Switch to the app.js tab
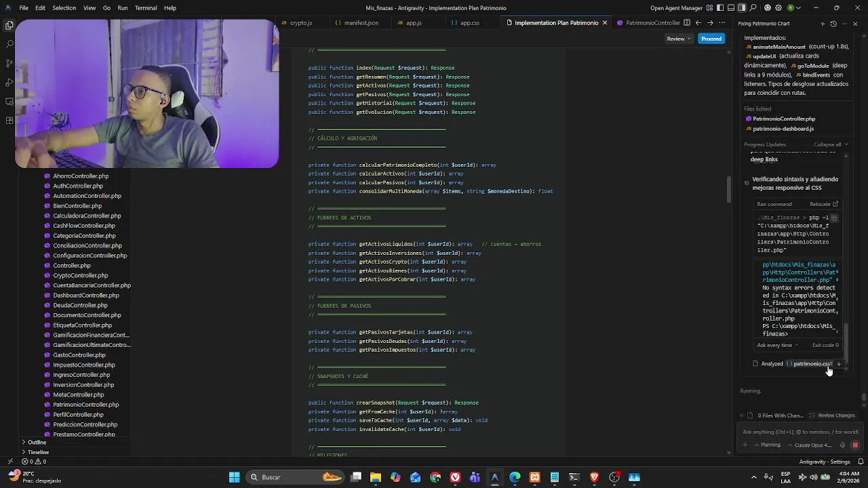868x488 pixels. coord(414,23)
